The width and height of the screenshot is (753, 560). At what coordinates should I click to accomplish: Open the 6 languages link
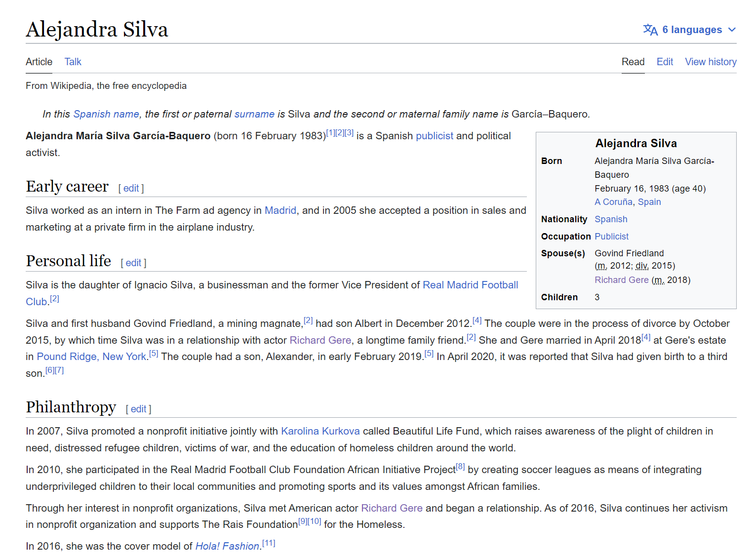692,30
